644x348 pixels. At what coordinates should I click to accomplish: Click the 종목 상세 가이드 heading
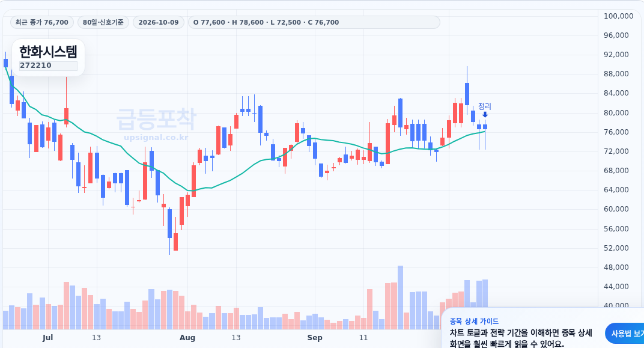point(474,322)
